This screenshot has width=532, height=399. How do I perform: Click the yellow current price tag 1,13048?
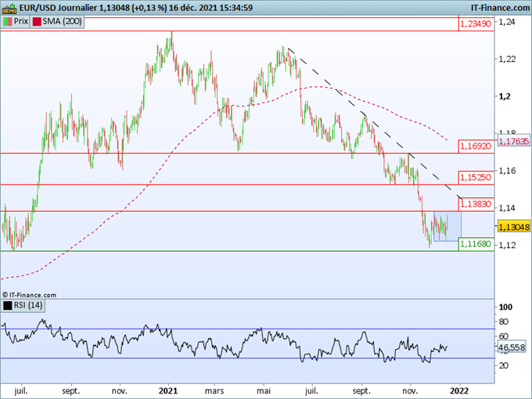pyautogui.click(x=514, y=226)
